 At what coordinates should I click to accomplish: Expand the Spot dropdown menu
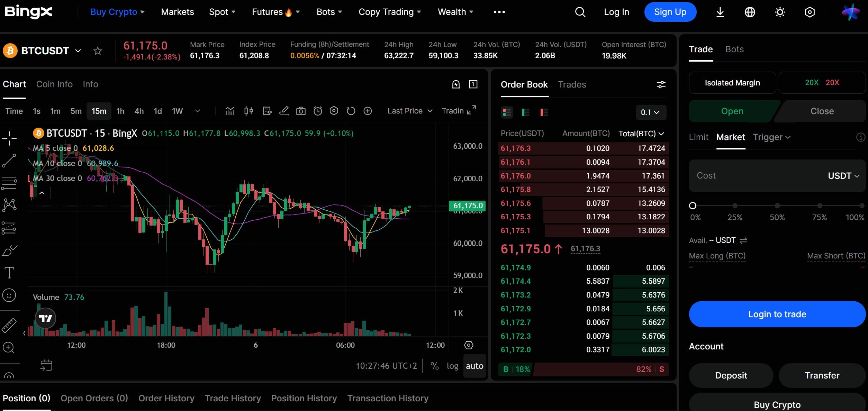click(x=222, y=12)
